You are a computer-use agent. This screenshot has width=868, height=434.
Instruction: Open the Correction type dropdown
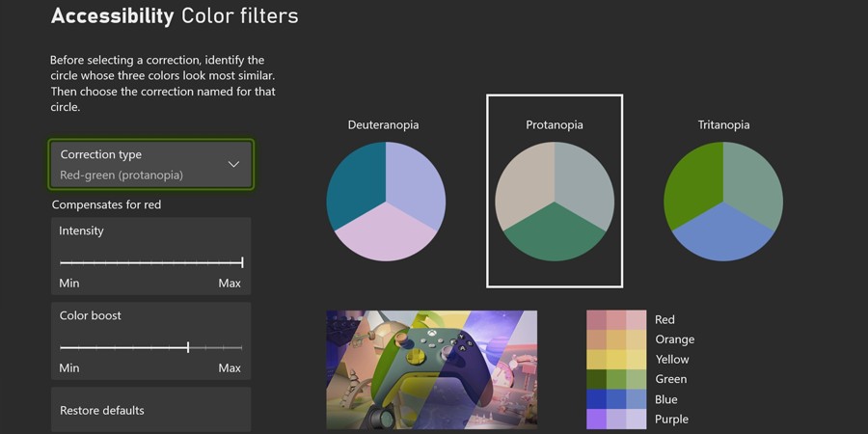[151, 164]
